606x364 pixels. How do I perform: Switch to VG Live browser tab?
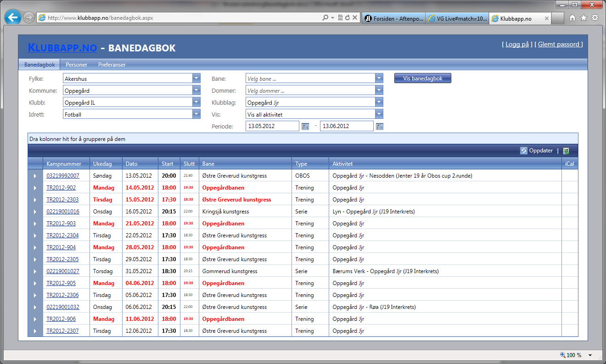coord(457,19)
